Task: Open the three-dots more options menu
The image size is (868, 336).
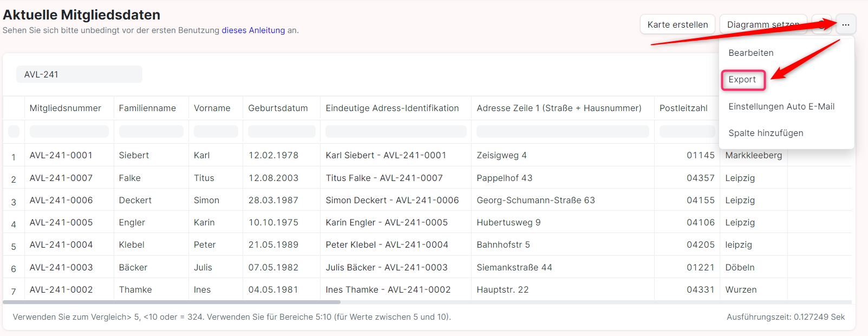Action: (845, 24)
